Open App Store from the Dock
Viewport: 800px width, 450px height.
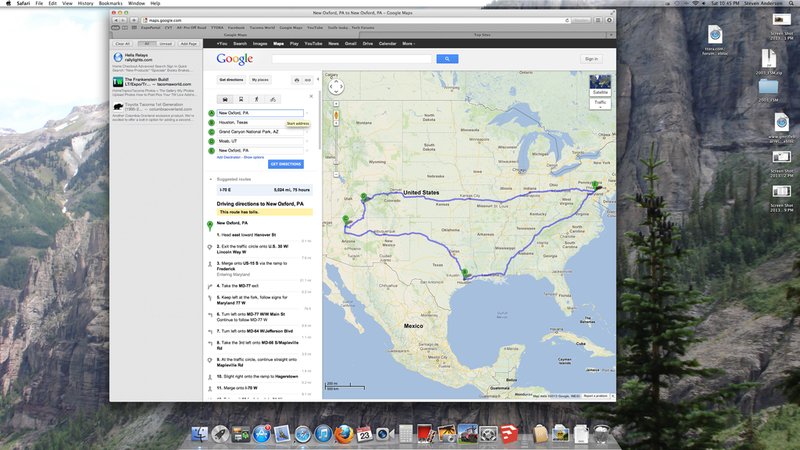261,434
